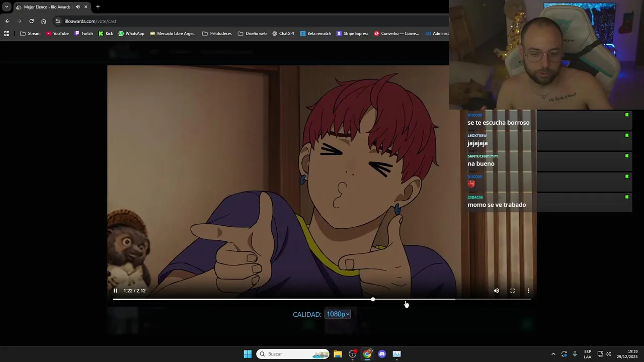The image size is (644, 362).
Task: Open the apps grid in bookmarks bar
Action: (x=7, y=34)
